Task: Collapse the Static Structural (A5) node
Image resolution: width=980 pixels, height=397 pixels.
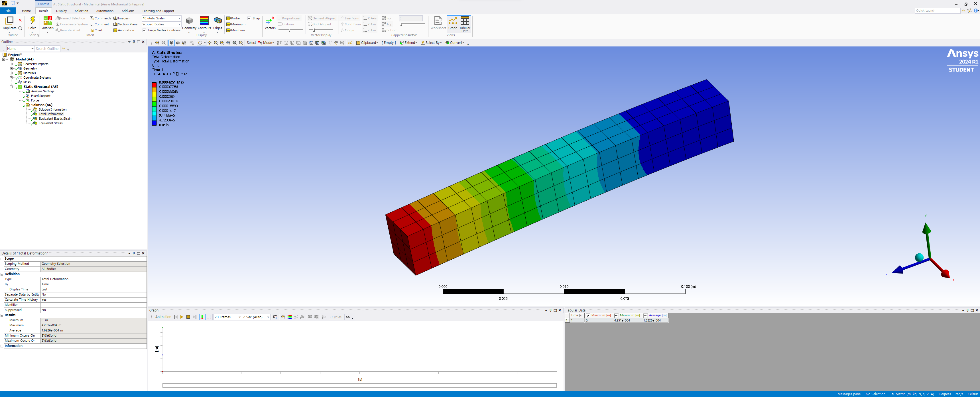Action: click(x=11, y=87)
